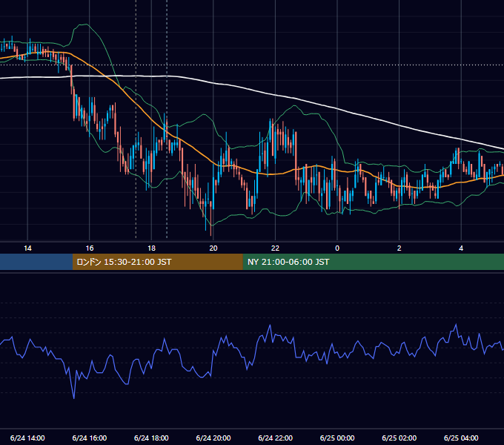Image resolution: width=504 pixels, height=445 pixels.
Task: Click the 6/25 00:00 time label
Action: [x=337, y=438]
